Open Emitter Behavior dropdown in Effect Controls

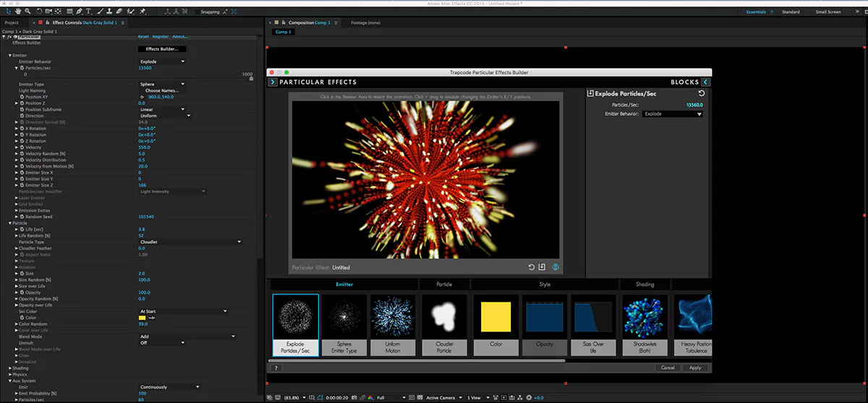click(162, 61)
